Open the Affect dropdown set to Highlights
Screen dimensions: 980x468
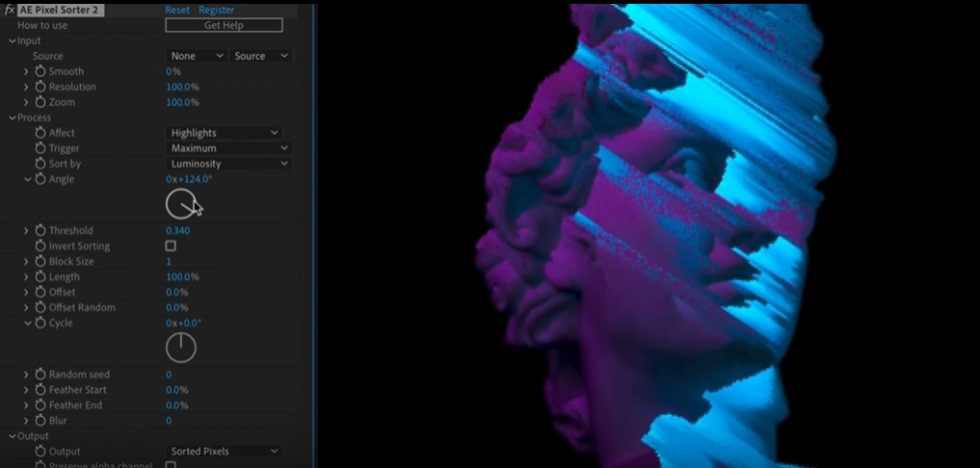pyautogui.click(x=224, y=133)
